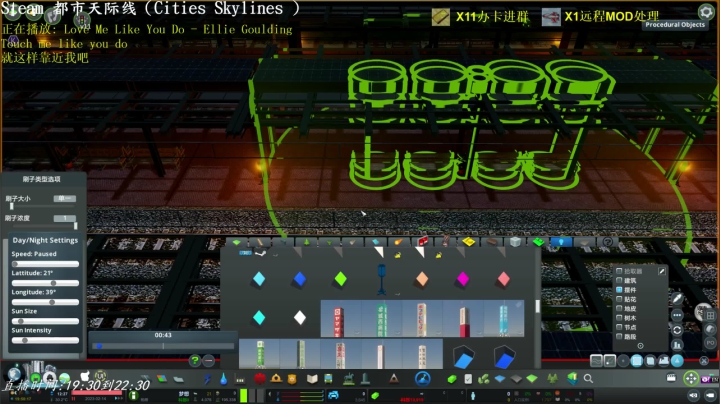This screenshot has height=404, width=720.
Task: Open the settings gear at top right
Action: (x=706, y=11)
